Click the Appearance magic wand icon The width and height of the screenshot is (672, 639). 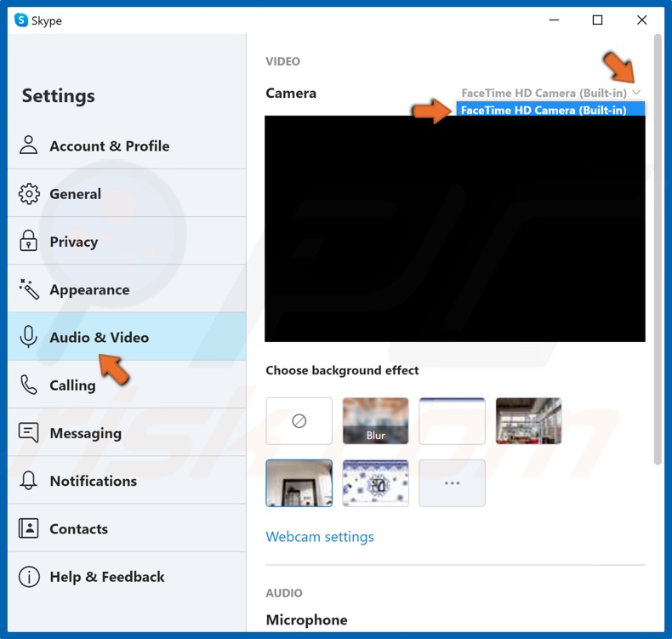coord(29,288)
